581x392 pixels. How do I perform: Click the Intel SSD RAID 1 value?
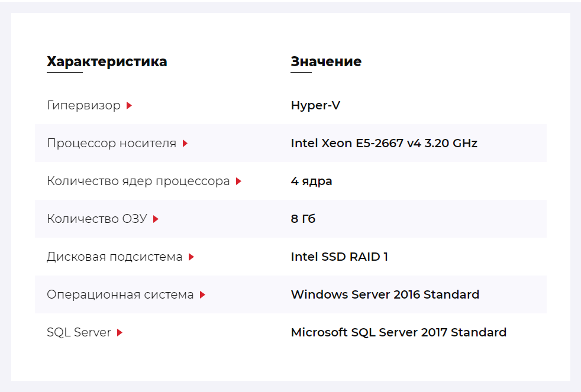point(340,257)
